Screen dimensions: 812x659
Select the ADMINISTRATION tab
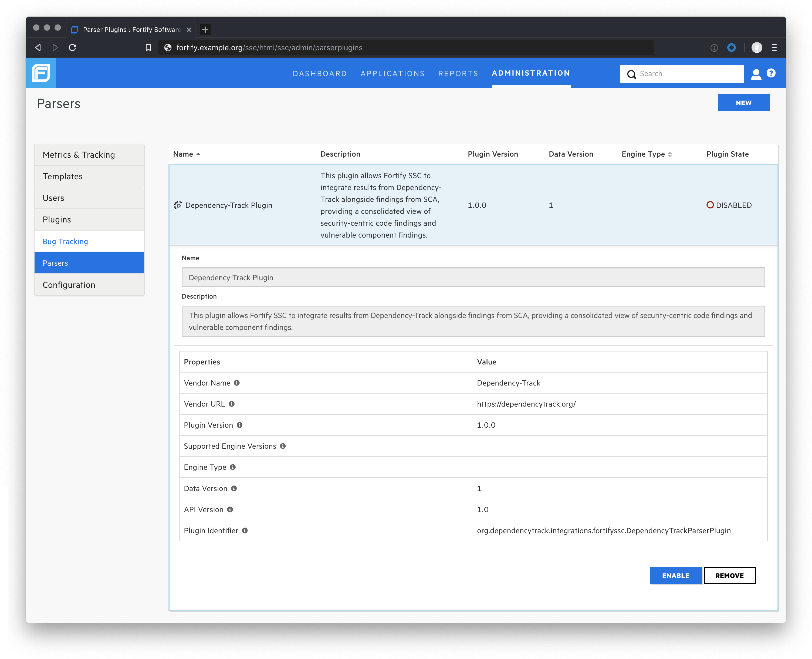coord(531,73)
